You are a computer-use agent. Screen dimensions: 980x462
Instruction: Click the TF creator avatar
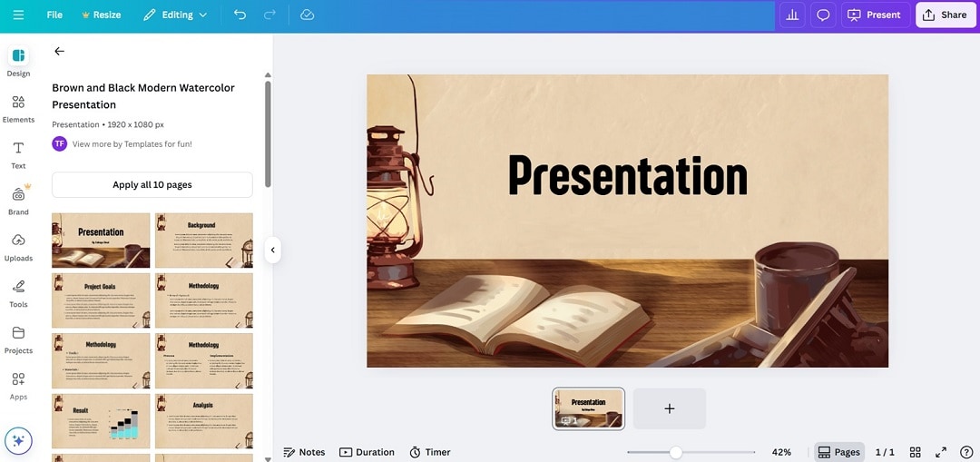tap(59, 143)
